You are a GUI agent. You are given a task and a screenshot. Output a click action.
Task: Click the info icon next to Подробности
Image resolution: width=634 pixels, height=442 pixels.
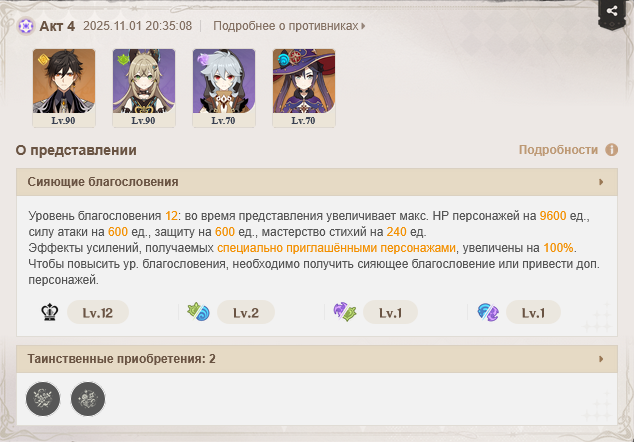point(611,150)
